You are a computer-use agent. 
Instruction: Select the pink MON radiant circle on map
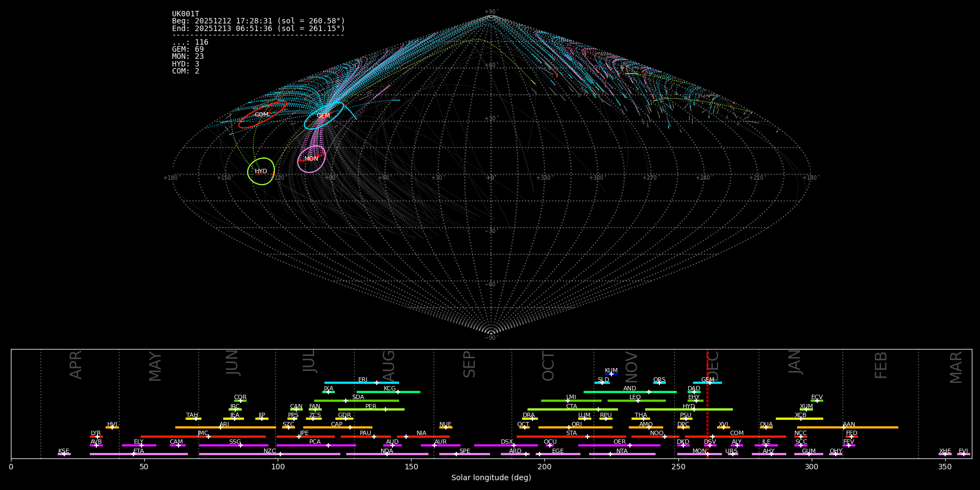point(311,159)
